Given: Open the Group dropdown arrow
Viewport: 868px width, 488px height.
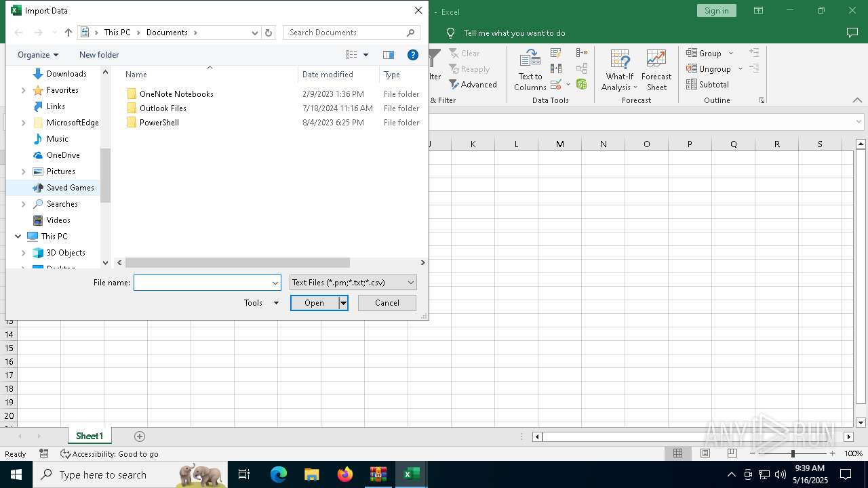Looking at the screenshot, I should click(731, 53).
